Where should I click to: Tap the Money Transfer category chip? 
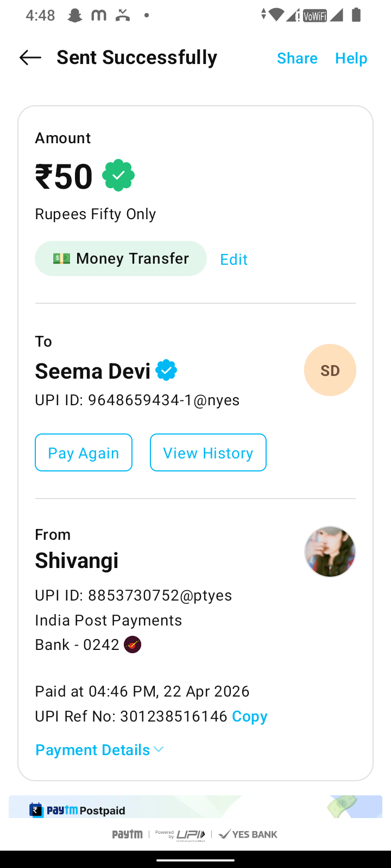[x=121, y=259]
